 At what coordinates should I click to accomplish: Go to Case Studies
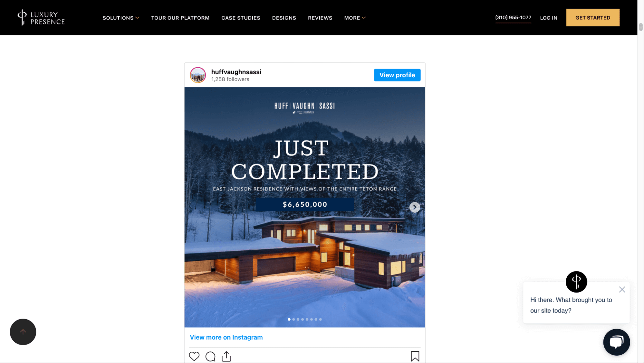click(241, 18)
